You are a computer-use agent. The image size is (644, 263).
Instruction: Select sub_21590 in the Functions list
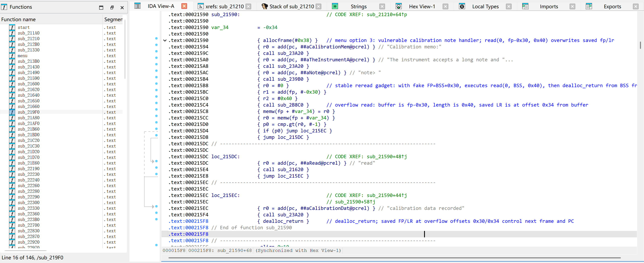click(61, 78)
